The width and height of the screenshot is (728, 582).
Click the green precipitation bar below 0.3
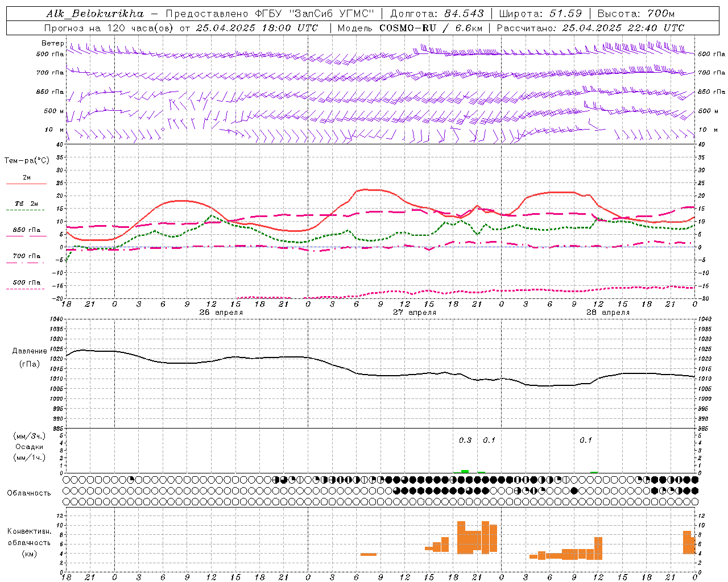click(465, 471)
